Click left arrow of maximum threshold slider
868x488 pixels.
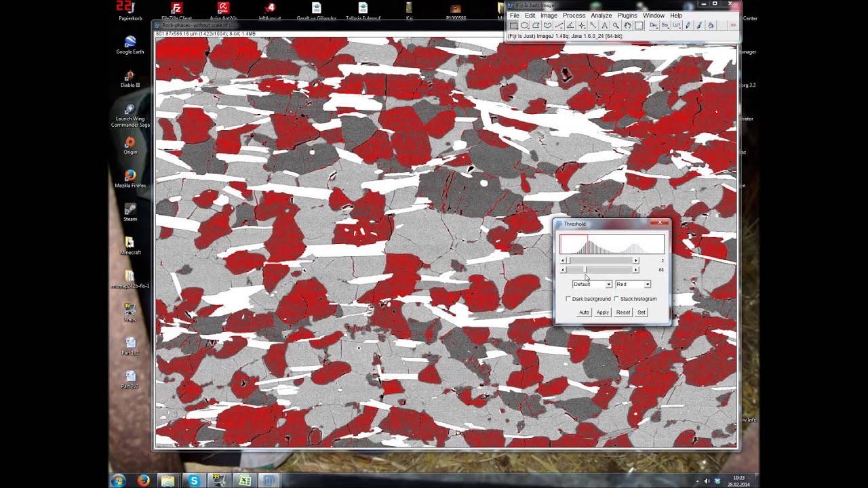pos(563,270)
